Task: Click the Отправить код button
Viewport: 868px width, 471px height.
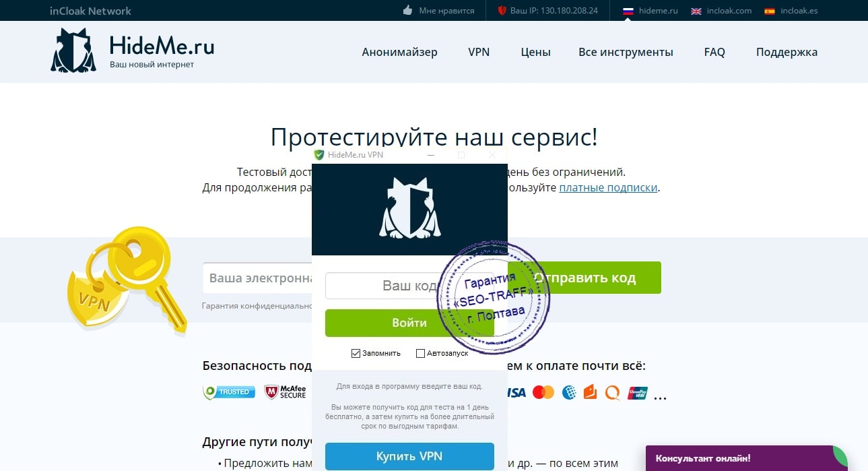Action: 585,278
